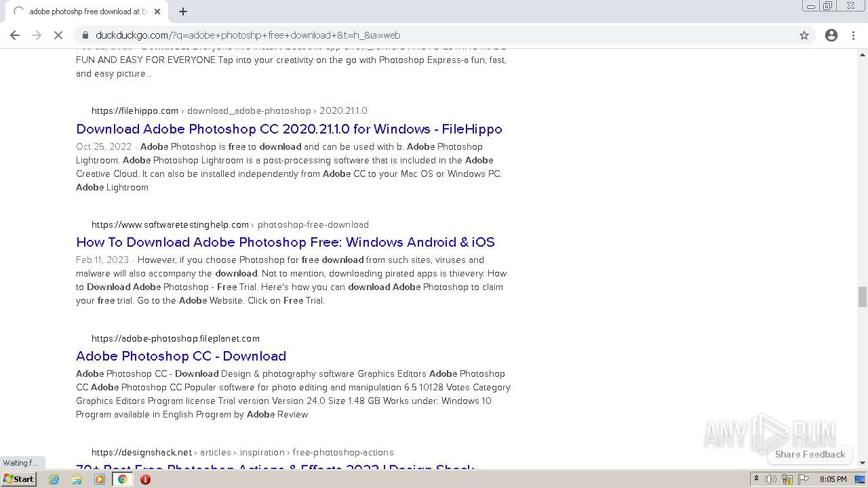Open the red Opera taskbar icon
Image resolution: width=868 pixels, height=488 pixels.
145,479
